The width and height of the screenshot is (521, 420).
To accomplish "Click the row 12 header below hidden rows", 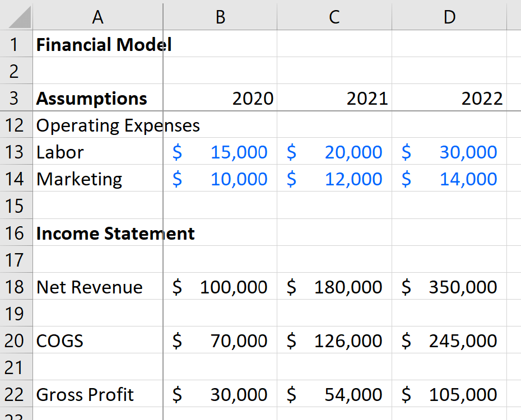I will click(15, 125).
